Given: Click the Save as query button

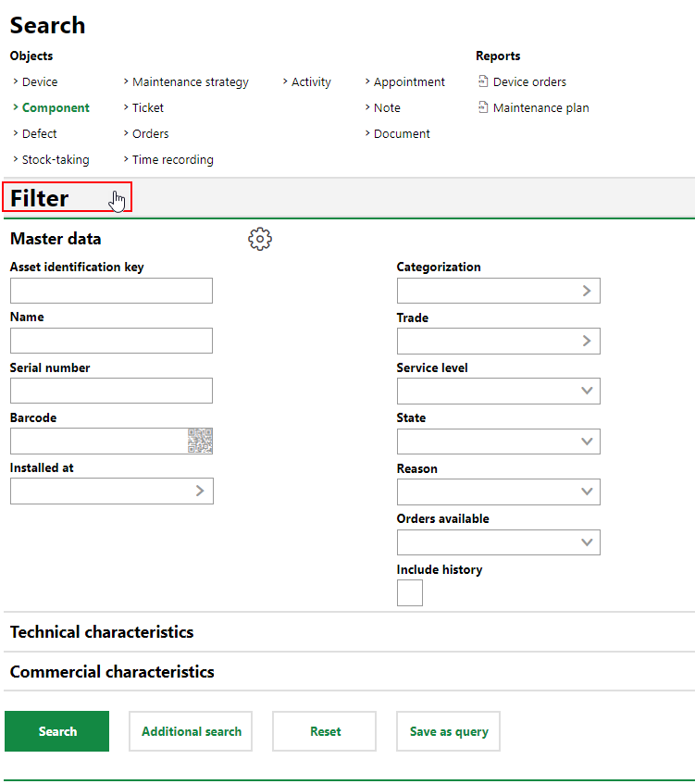Looking at the screenshot, I should pos(448,730).
